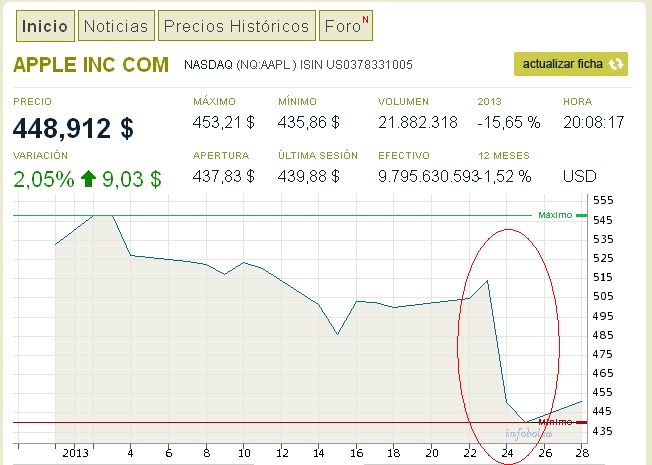Click the x-axis date label 28

(583, 453)
